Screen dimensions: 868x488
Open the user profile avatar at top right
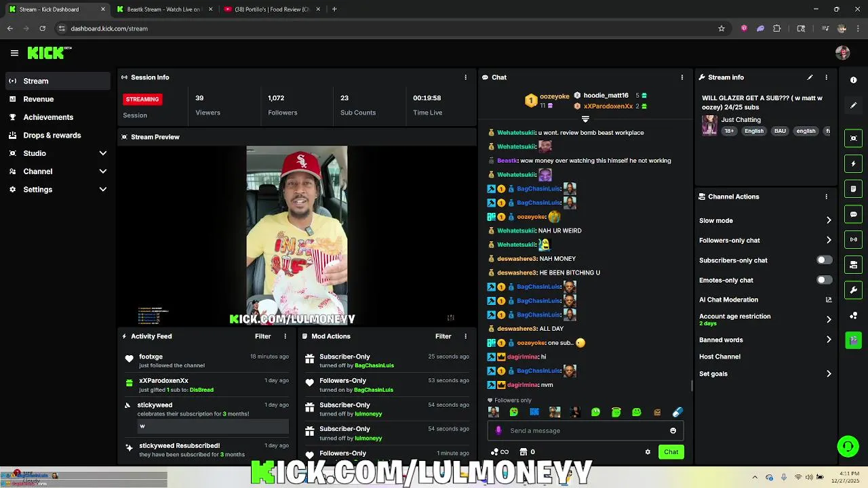pyautogui.click(x=842, y=53)
